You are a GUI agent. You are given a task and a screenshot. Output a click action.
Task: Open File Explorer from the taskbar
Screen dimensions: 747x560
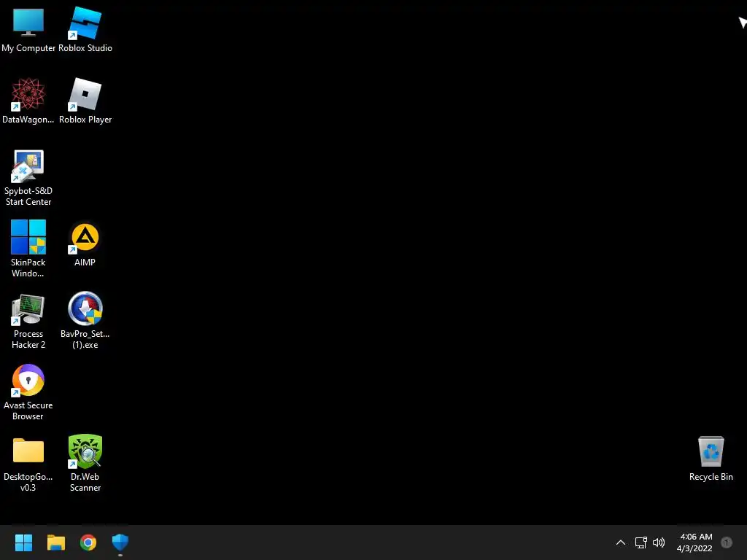coord(55,542)
